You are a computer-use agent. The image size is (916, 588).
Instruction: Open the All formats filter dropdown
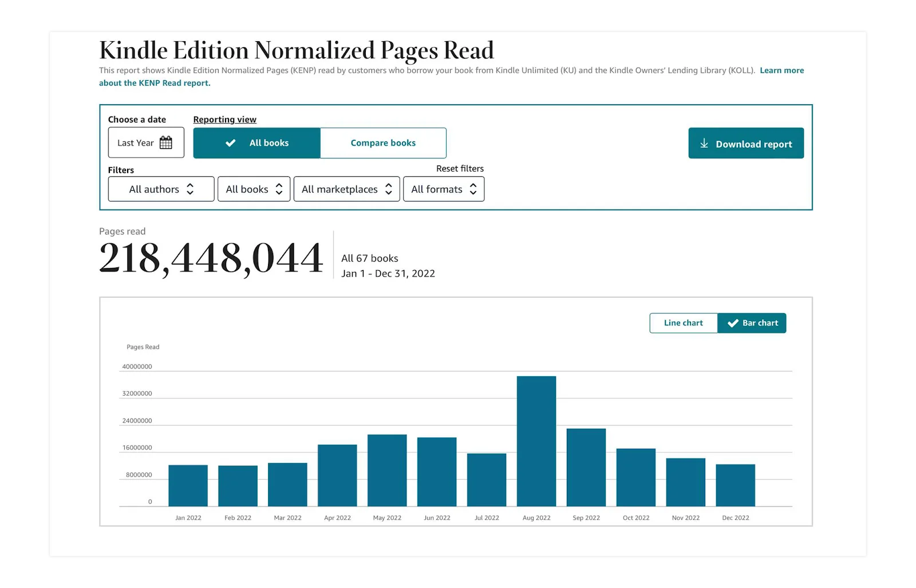[x=444, y=189]
